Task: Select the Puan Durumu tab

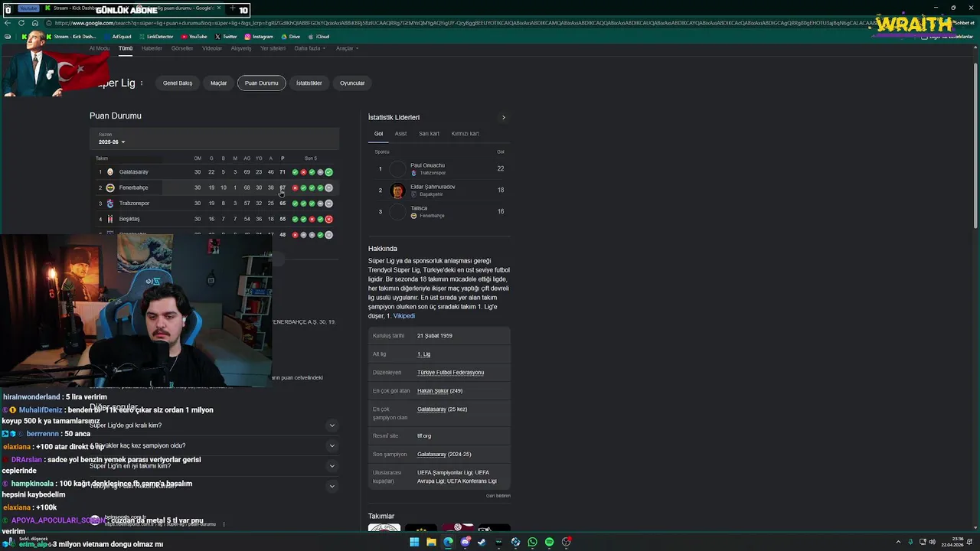Action: point(261,83)
